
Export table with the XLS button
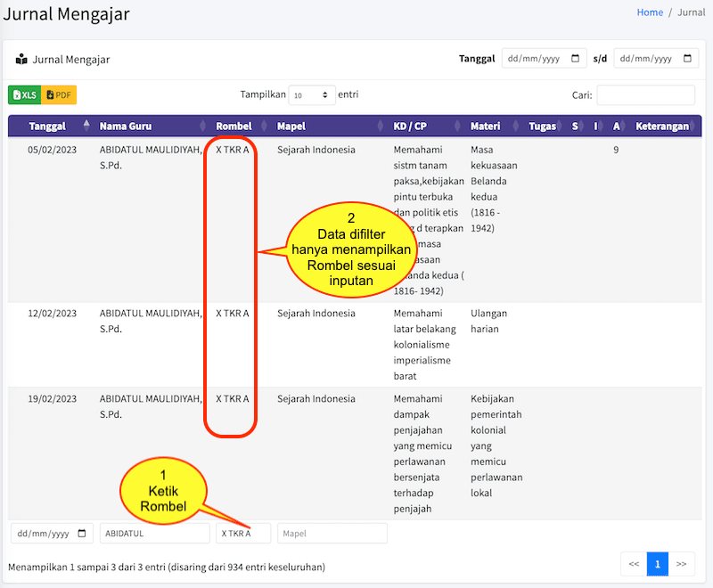click(25, 95)
